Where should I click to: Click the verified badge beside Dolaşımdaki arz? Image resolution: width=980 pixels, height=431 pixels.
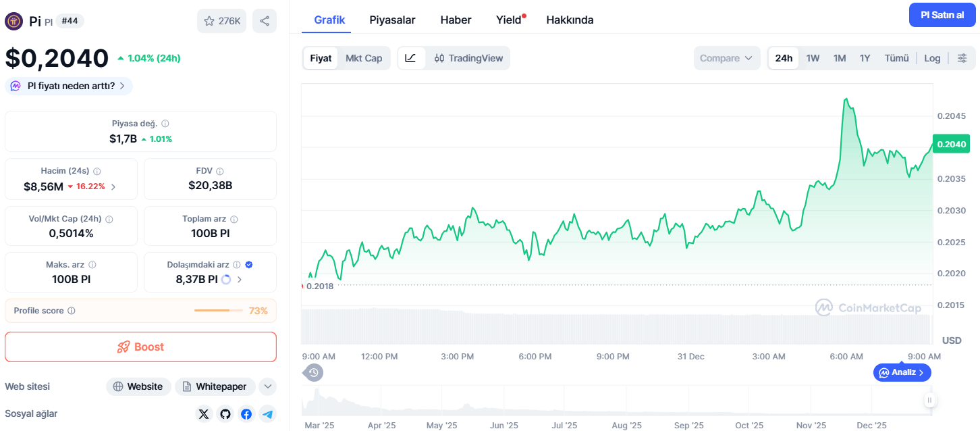tap(249, 265)
